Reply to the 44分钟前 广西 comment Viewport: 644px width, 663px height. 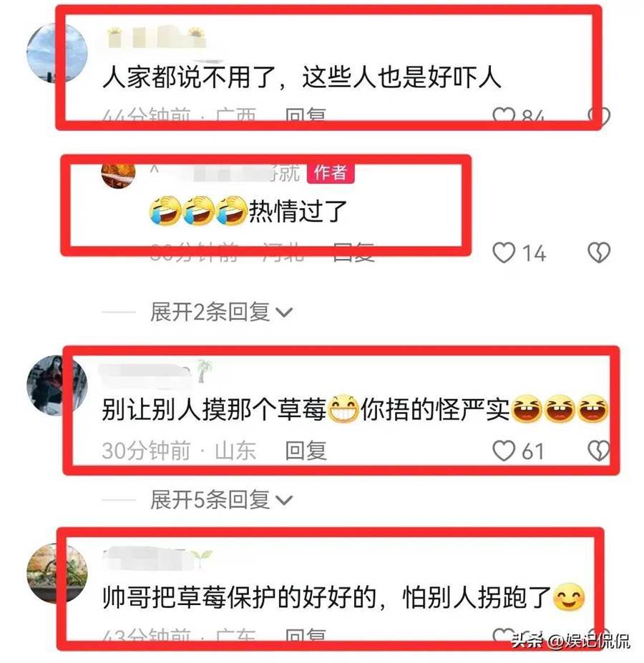[x=306, y=114]
